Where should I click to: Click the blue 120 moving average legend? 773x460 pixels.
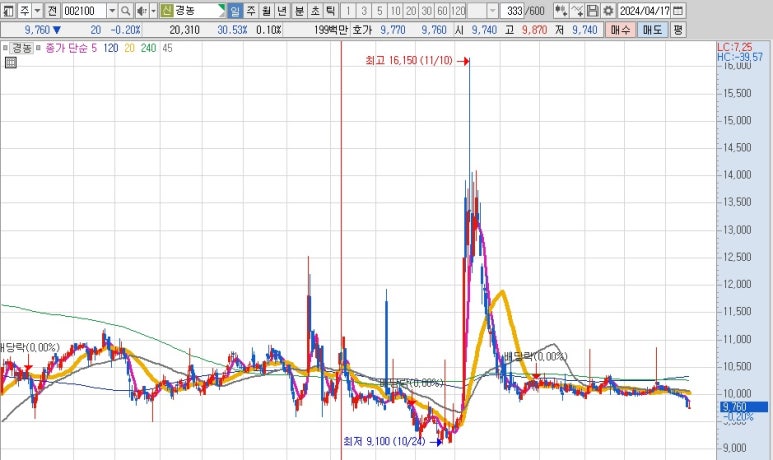pos(110,48)
